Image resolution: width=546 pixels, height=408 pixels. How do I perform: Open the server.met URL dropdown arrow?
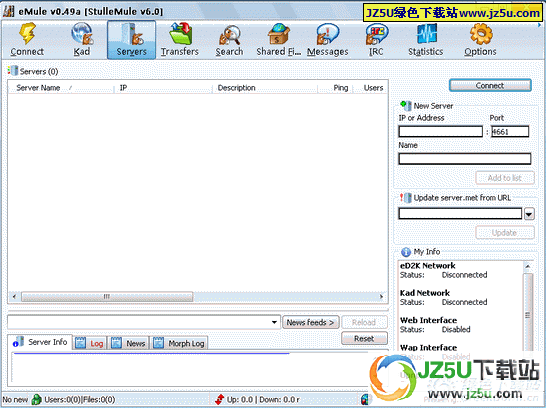(x=529, y=214)
